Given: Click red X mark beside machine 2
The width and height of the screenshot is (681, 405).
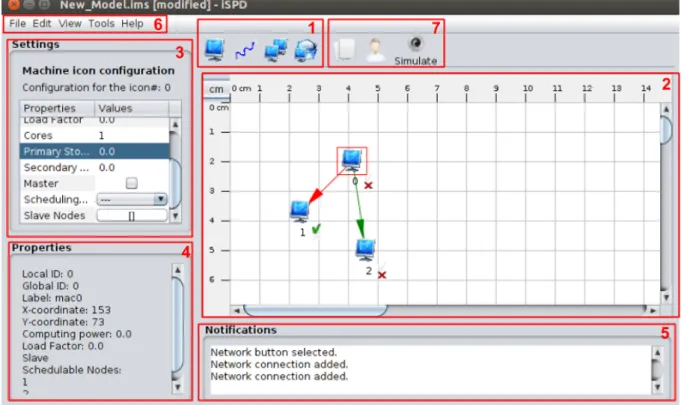Looking at the screenshot, I should click(382, 275).
